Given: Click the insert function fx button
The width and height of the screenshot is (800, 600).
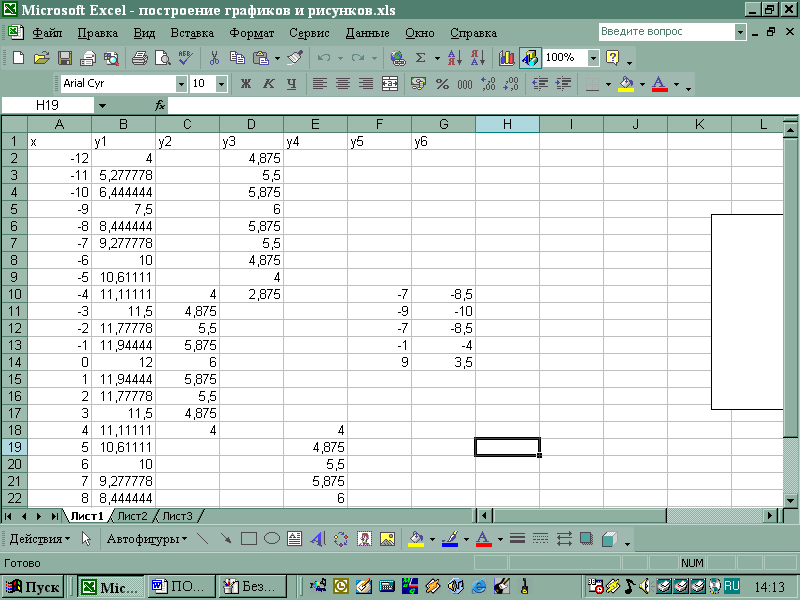Looking at the screenshot, I should 160,106.
